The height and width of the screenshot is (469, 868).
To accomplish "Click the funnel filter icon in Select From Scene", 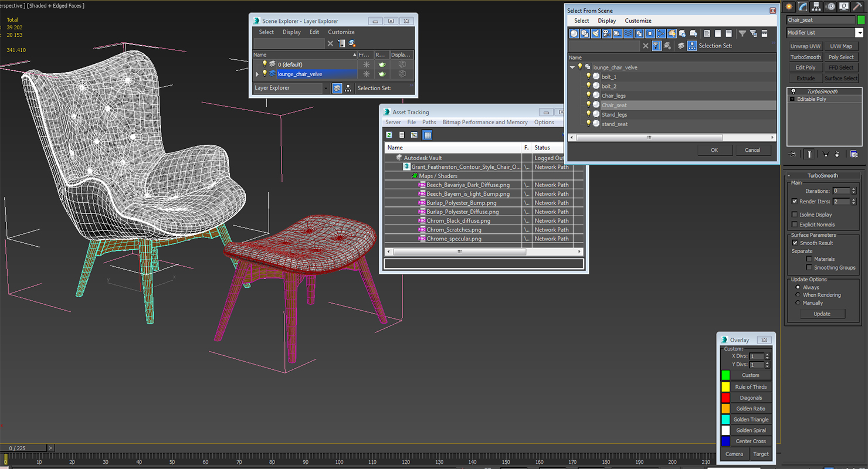I will [742, 33].
